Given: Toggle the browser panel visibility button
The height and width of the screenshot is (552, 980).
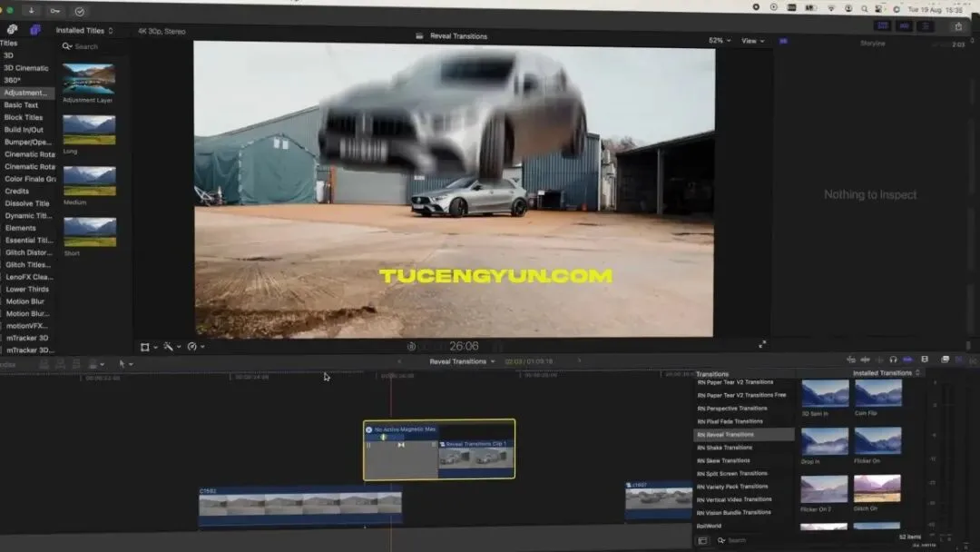Looking at the screenshot, I should point(883,25).
